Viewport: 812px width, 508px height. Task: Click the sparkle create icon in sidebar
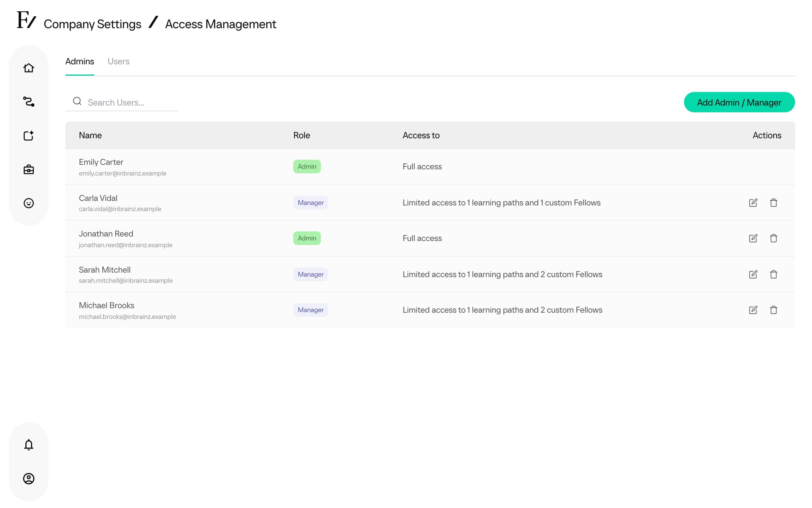(28, 135)
